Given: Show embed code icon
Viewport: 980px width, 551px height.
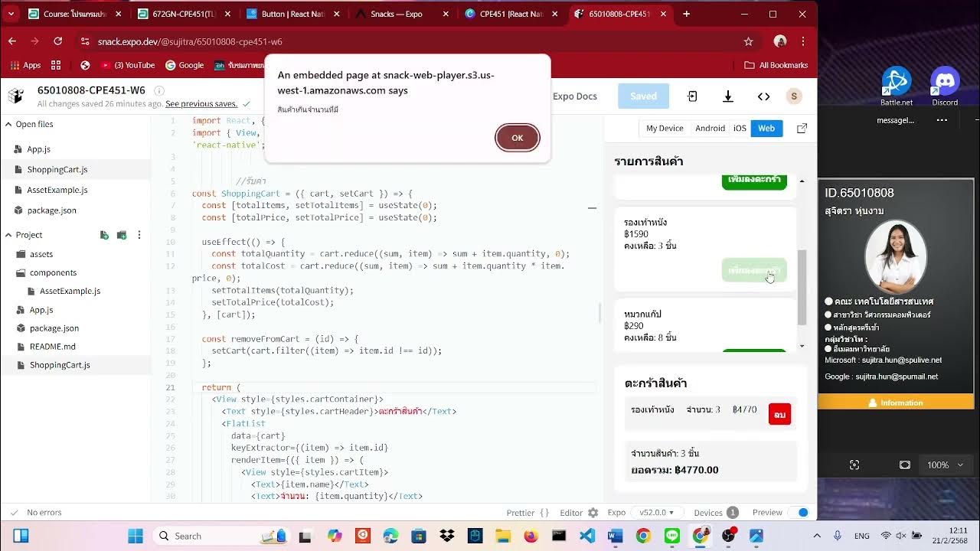Looking at the screenshot, I should tap(763, 96).
